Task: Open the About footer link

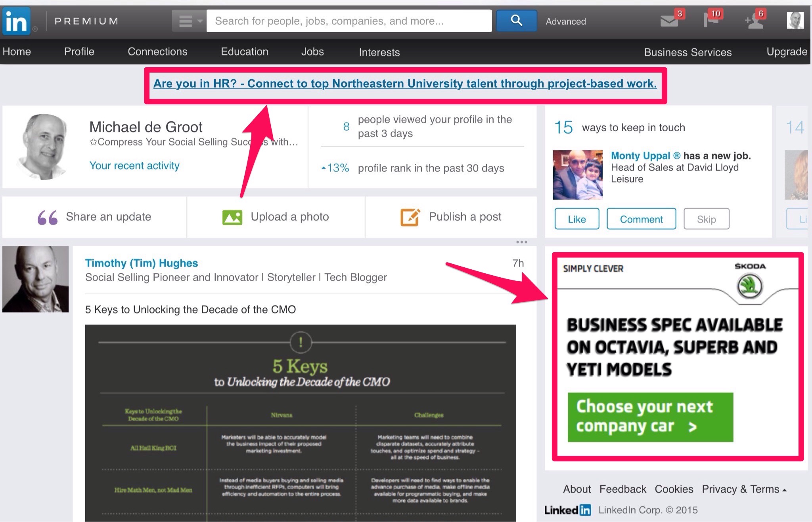Action: click(x=577, y=489)
